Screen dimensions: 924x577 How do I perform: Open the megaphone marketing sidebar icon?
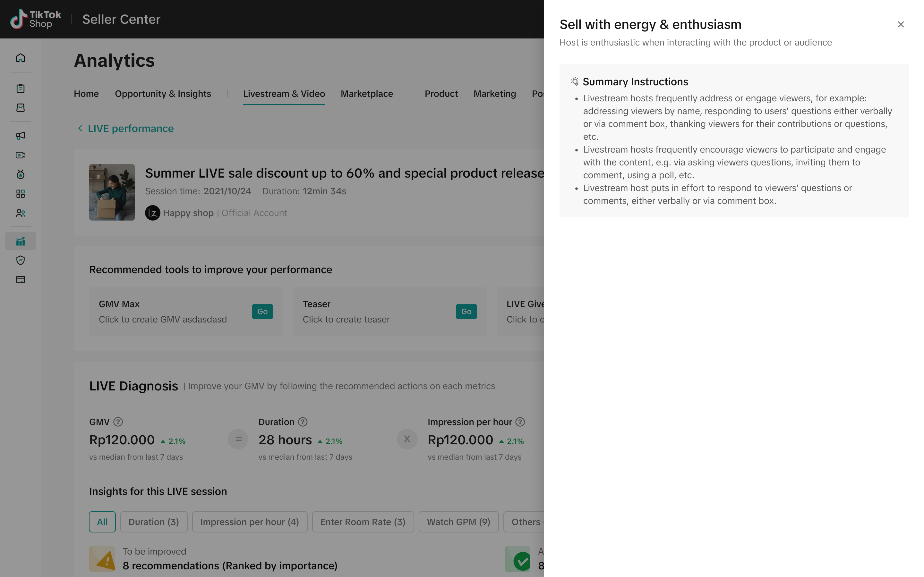point(21,136)
